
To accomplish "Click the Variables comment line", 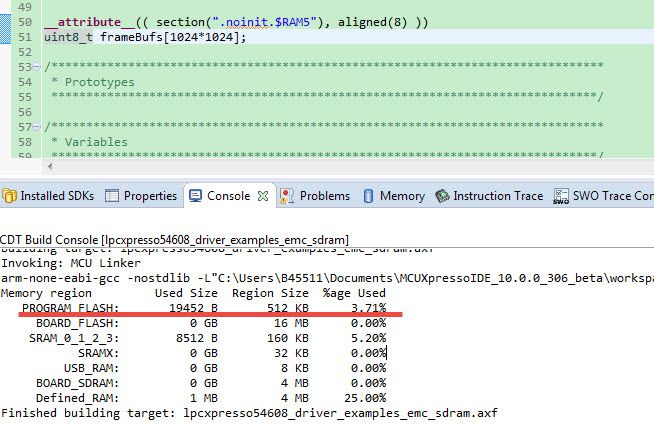I will click(89, 142).
